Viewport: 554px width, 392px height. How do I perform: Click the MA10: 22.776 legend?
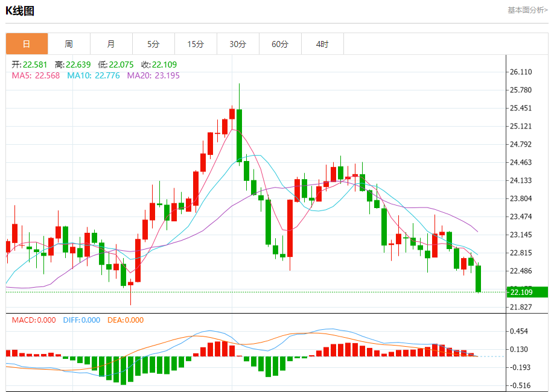94,75
